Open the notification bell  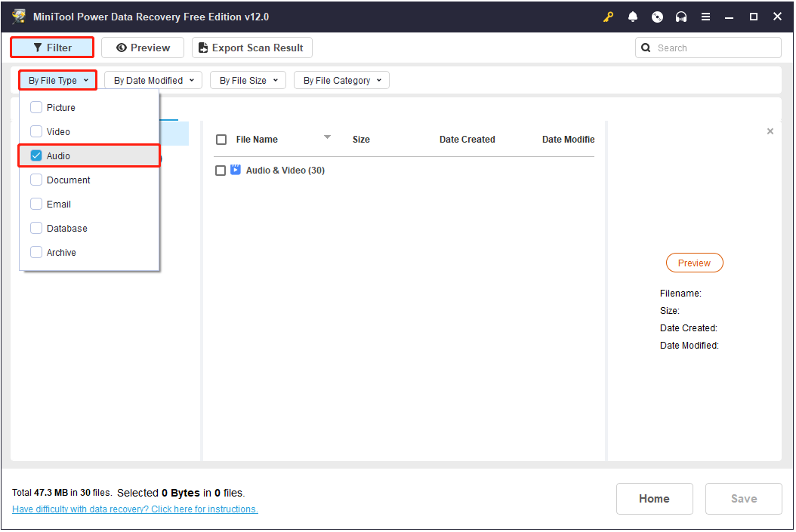[633, 17]
